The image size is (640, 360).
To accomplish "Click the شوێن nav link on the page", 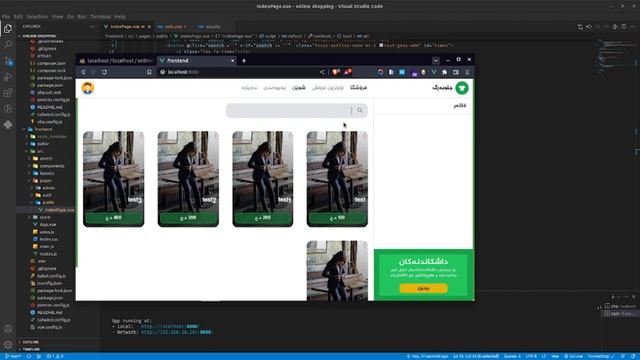I will (299, 88).
